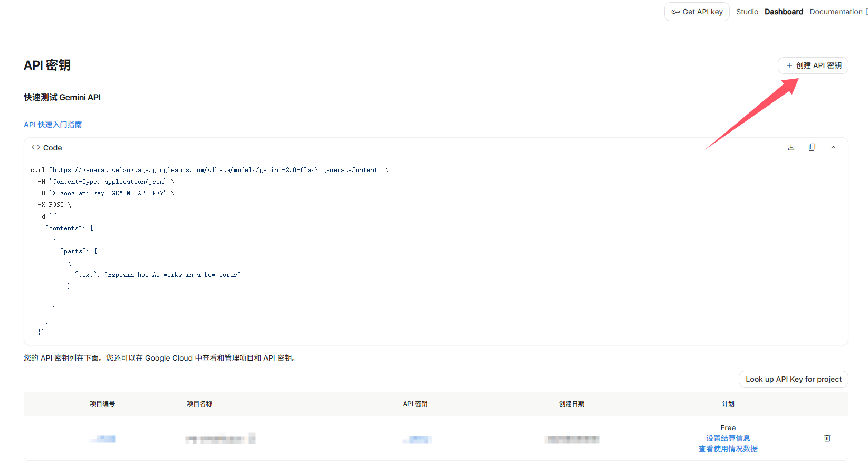Click the -X POST line
Screen dimensions: 868x471
(x=54, y=205)
